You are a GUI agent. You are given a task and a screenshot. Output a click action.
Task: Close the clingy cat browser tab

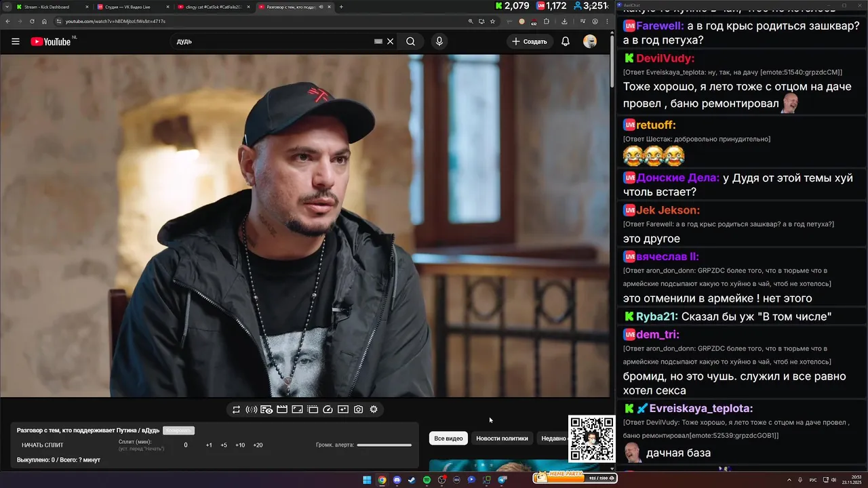(249, 7)
